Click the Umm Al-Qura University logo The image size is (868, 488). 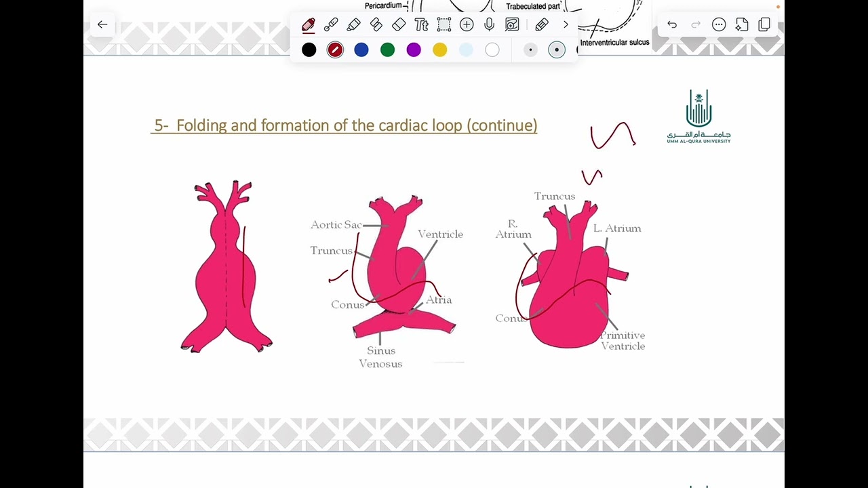click(x=698, y=116)
